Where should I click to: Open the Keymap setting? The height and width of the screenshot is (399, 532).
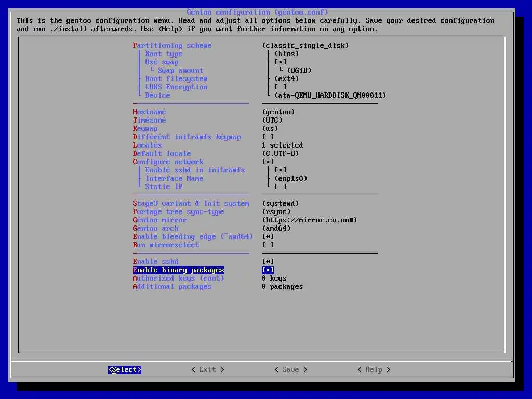(145, 129)
